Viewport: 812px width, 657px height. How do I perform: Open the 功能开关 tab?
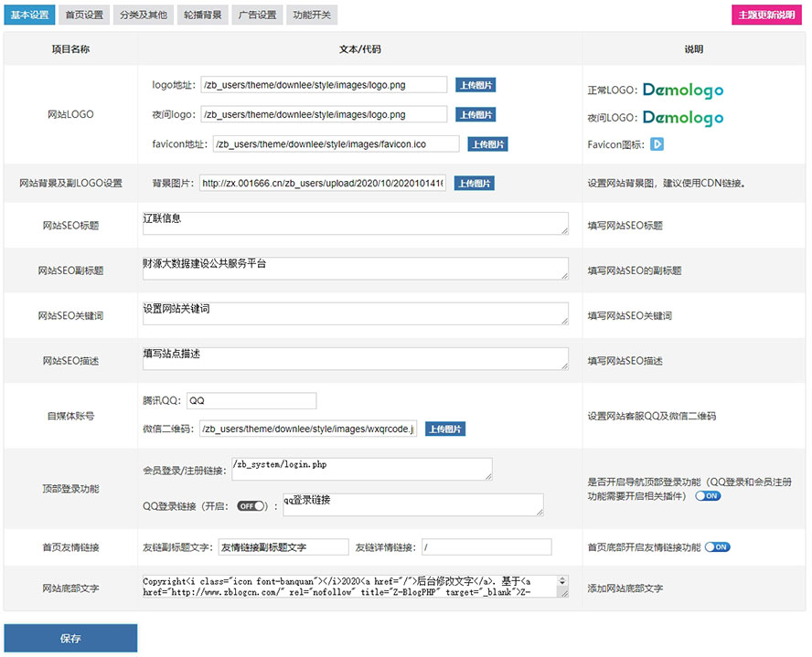tap(312, 16)
